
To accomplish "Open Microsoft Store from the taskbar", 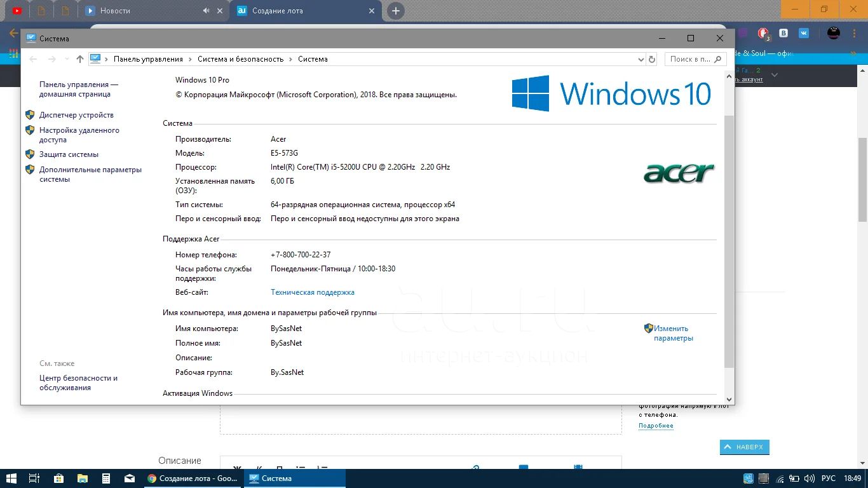I will coord(58,478).
